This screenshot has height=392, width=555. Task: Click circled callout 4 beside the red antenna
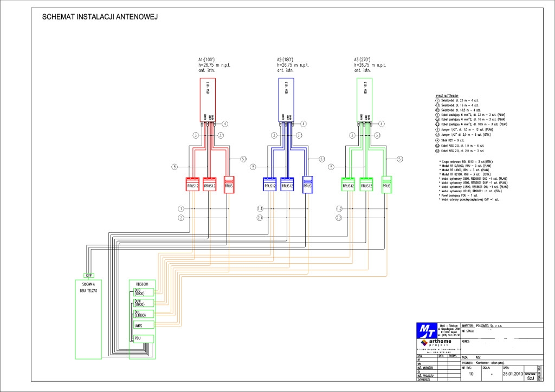225,123
